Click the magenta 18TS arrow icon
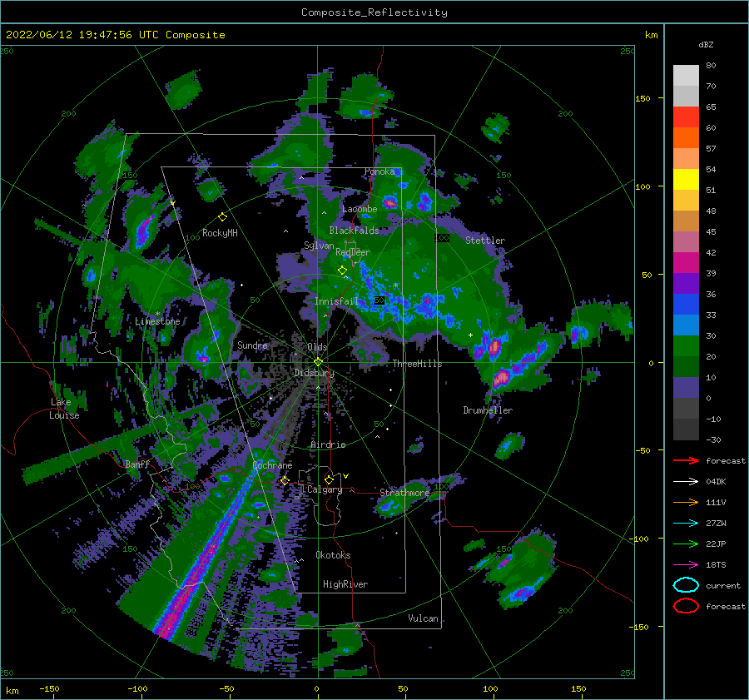The width and height of the screenshot is (749, 700). click(x=686, y=565)
